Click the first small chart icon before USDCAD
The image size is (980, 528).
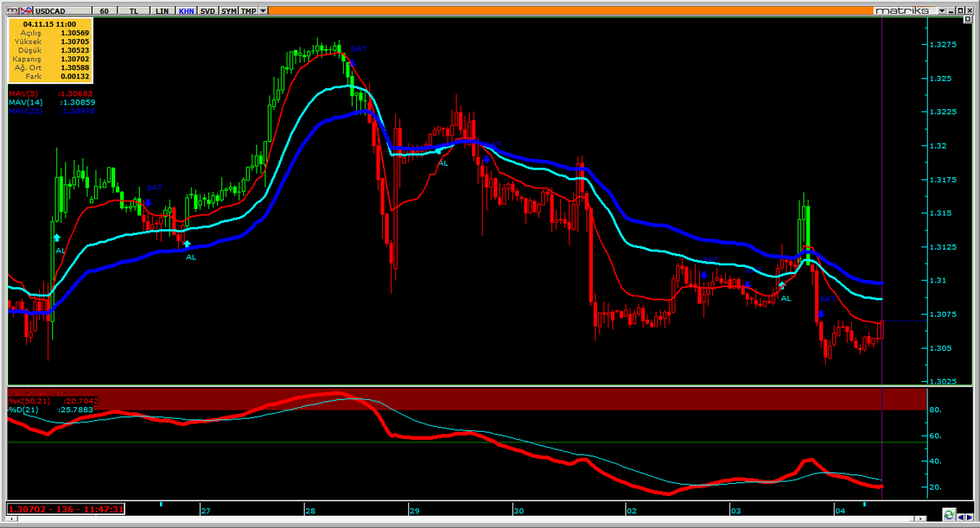pos(13,11)
